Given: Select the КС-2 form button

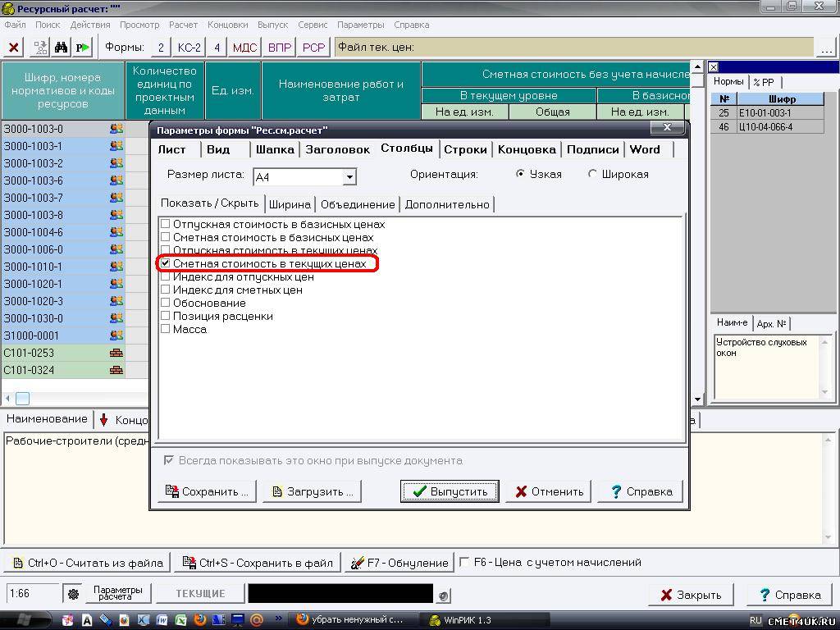Looking at the screenshot, I should pyautogui.click(x=189, y=48).
